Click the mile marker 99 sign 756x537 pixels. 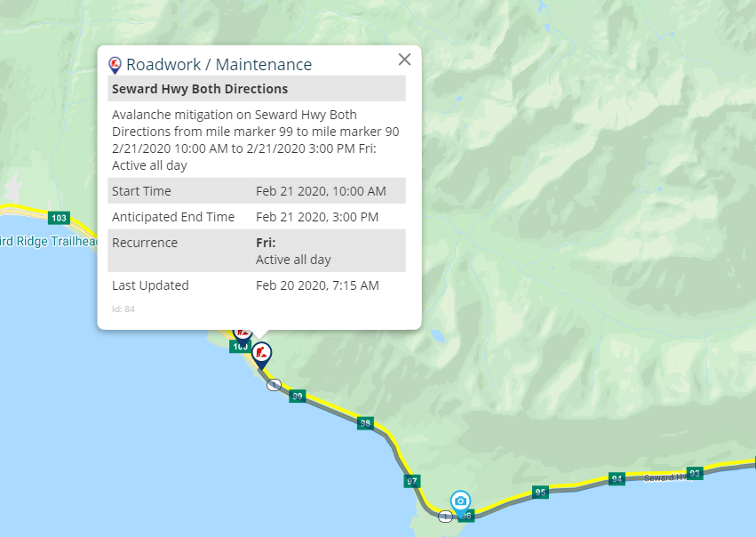point(298,397)
